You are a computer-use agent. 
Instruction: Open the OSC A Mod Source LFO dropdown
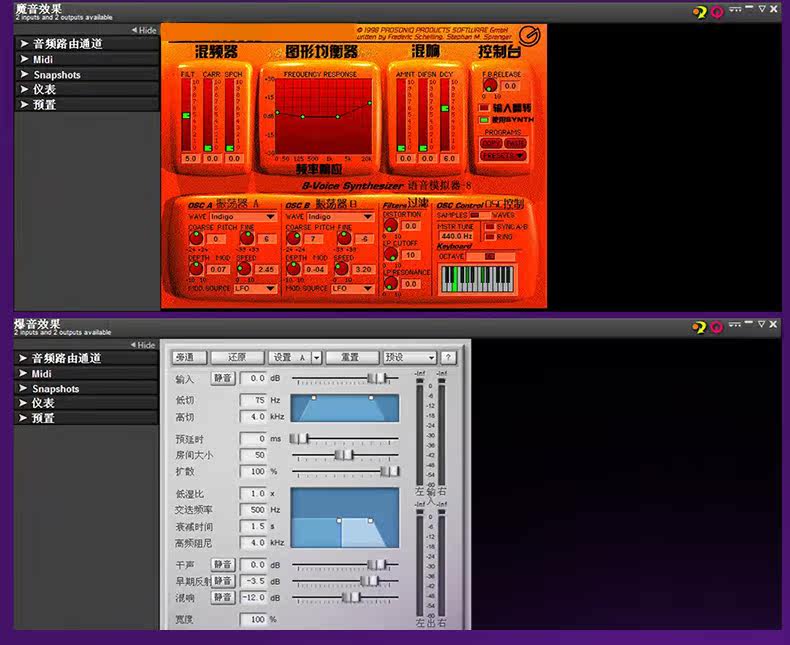pyautogui.click(x=254, y=288)
